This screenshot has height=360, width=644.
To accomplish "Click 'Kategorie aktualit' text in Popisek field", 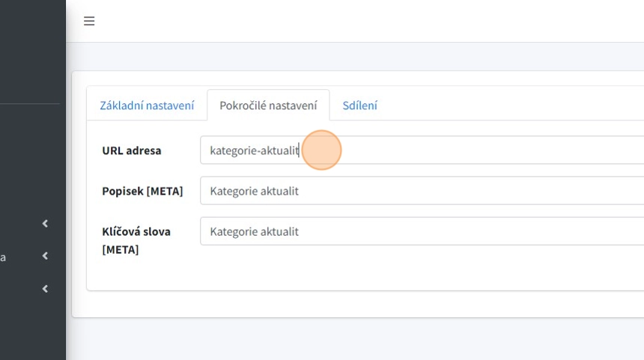I will [x=254, y=191].
